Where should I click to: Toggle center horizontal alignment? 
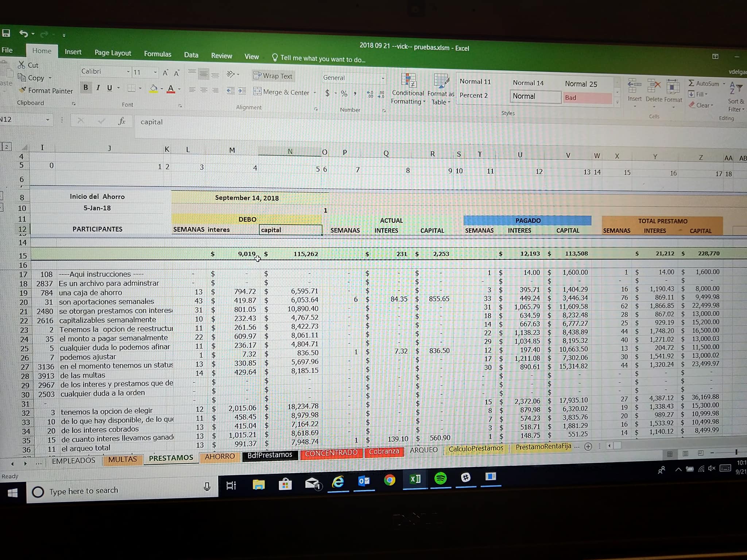[x=204, y=90]
